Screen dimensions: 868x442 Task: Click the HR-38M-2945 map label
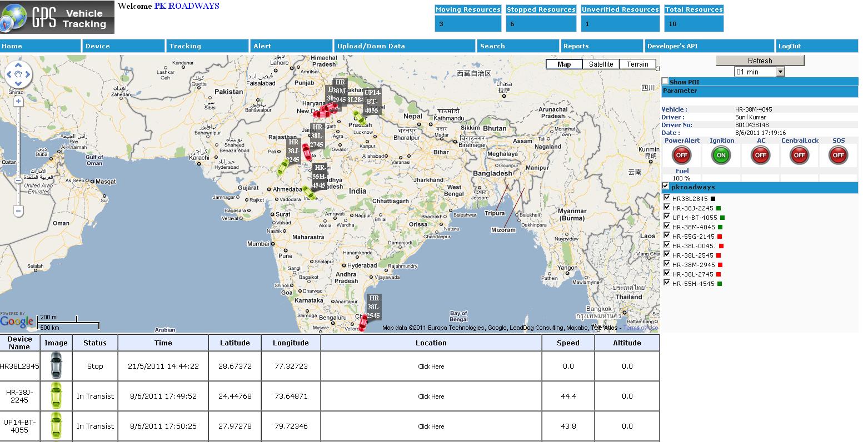(x=340, y=91)
